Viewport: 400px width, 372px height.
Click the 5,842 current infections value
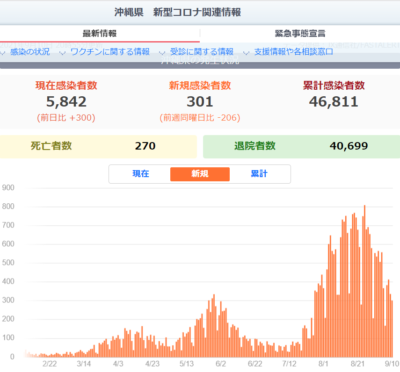[x=66, y=102]
